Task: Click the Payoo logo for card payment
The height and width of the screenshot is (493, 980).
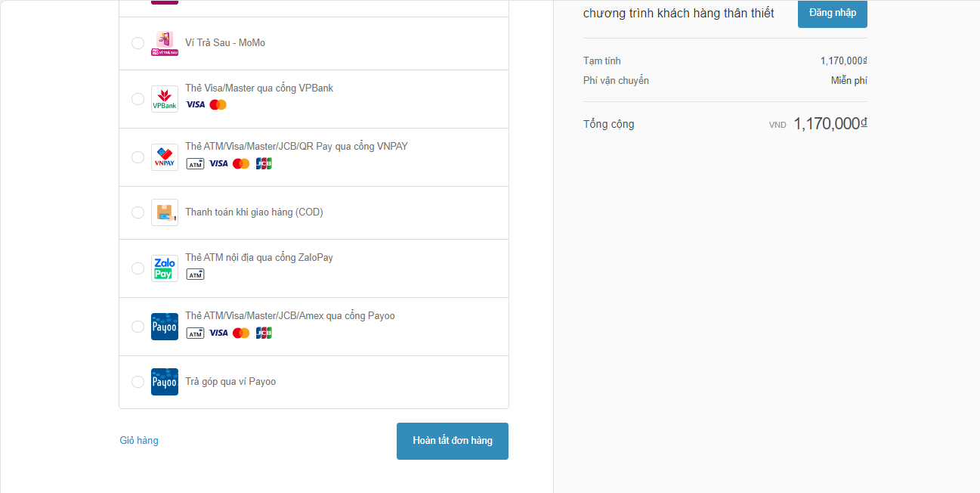Action: pyautogui.click(x=165, y=327)
